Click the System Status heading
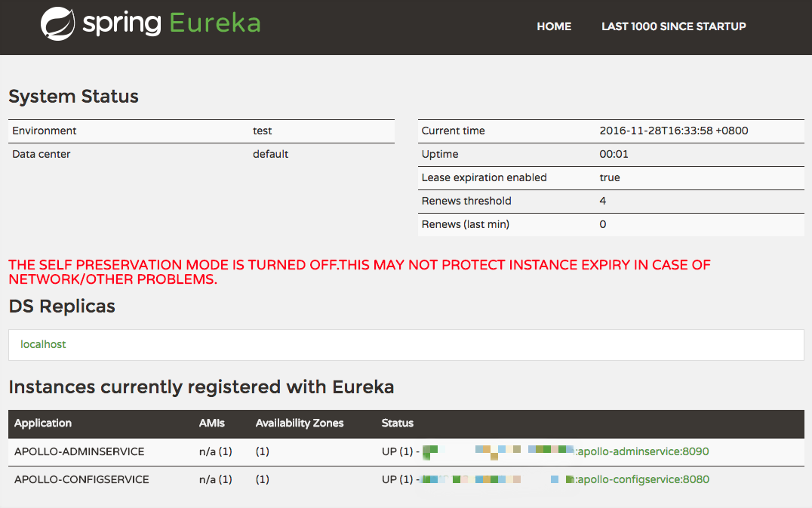The image size is (812, 508). (x=73, y=97)
